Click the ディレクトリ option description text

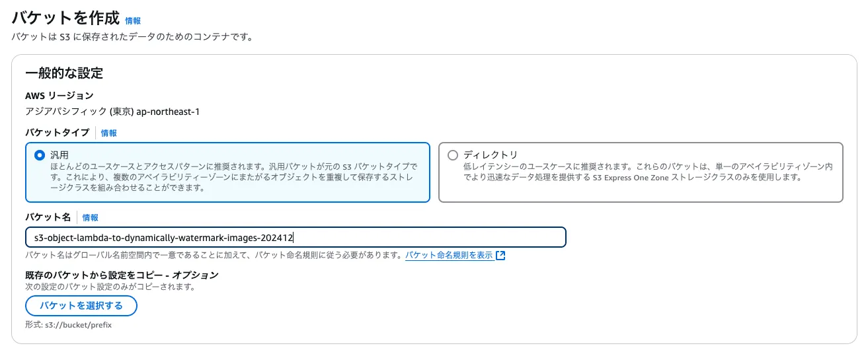648,172
